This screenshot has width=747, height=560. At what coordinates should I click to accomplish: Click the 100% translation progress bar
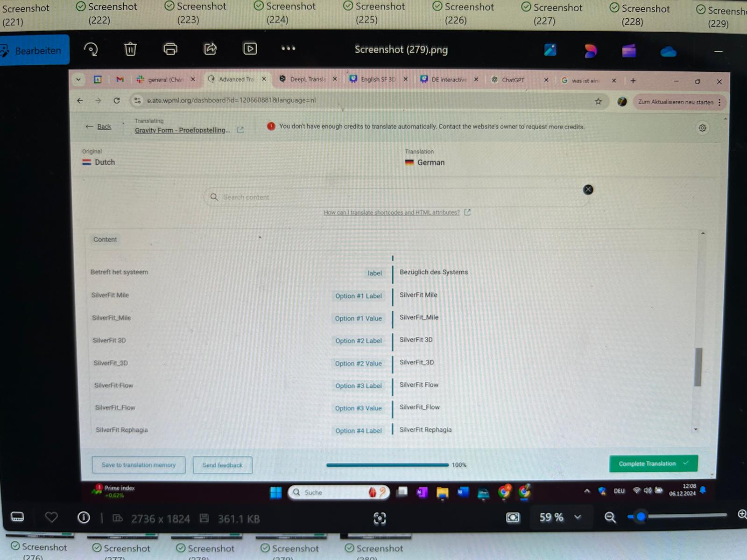(388, 465)
